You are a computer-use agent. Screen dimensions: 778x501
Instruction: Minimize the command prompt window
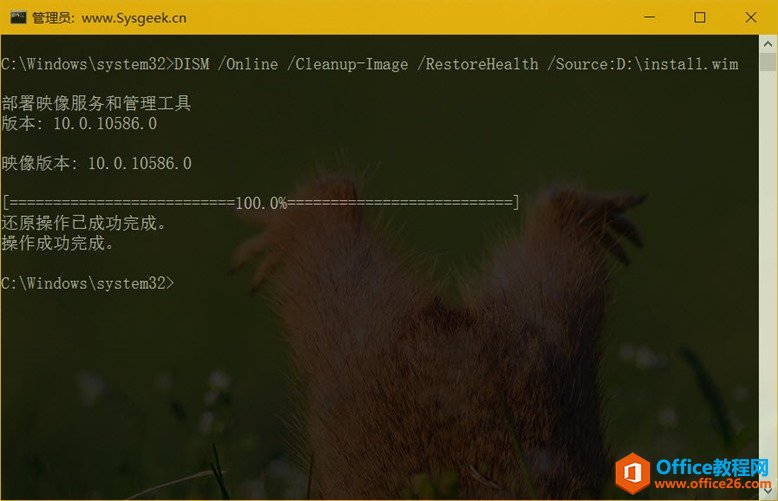(x=649, y=17)
